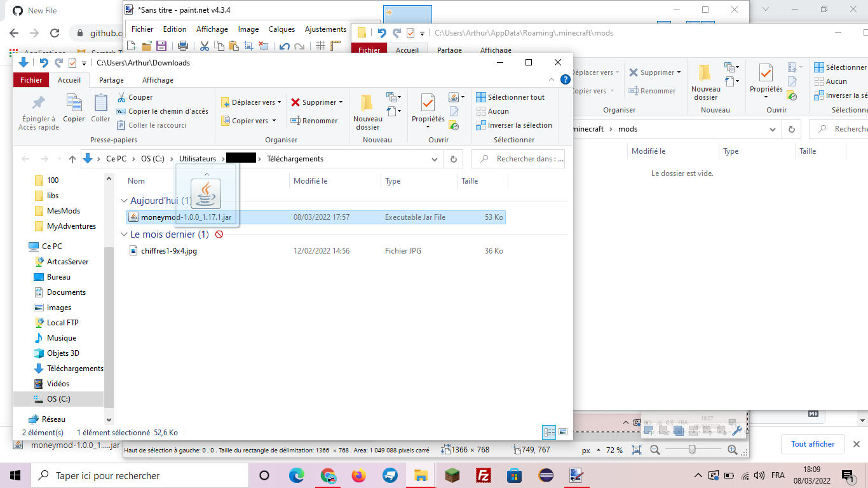Collapse the Aujourd'hui group
Viewport: 868px width, 488px height.
125,201
